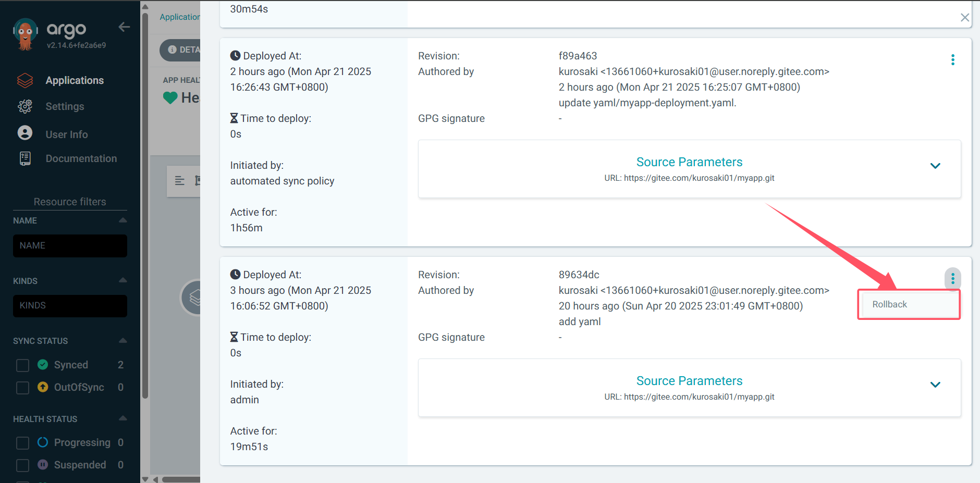Click the Argo octopus logo
The width and height of the screenshot is (980, 483).
click(25, 34)
